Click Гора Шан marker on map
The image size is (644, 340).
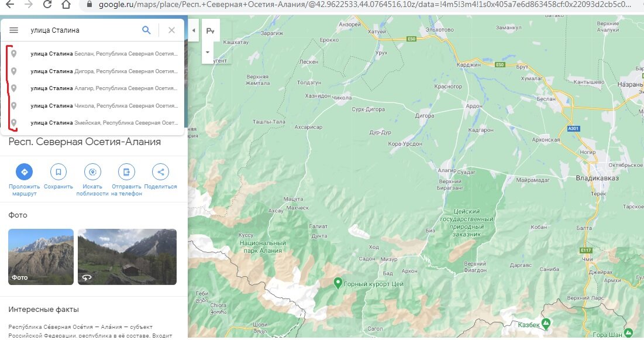(628, 332)
